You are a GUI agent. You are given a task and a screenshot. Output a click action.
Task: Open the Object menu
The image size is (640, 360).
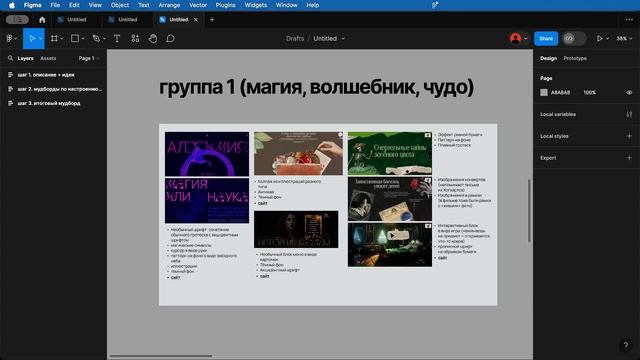click(120, 5)
